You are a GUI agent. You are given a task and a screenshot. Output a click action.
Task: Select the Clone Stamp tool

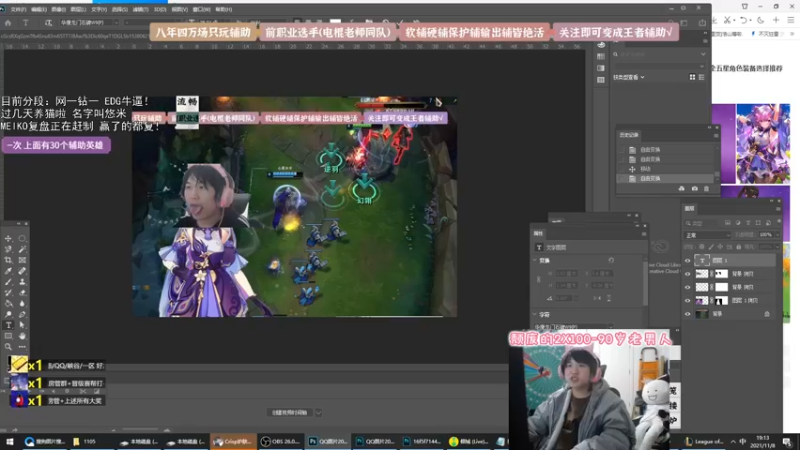[x=22, y=282]
